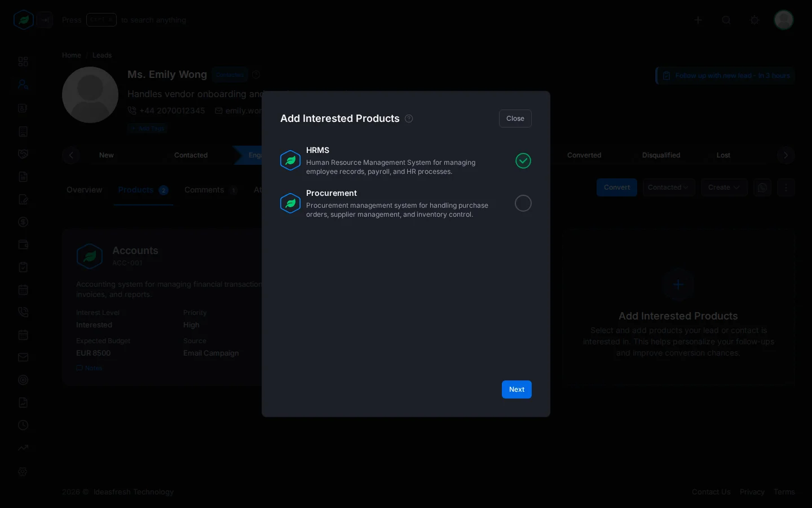Expand the Create dropdown
The width and height of the screenshot is (812, 508).
point(724,187)
